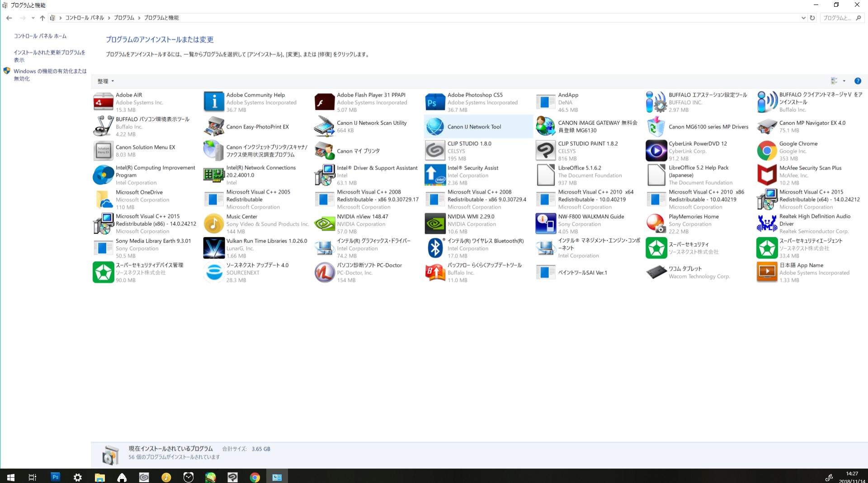This screenshot has width=868, height=483.
Task: Open Photoshop from the Windows taskbar
Action: coord(55,477)
